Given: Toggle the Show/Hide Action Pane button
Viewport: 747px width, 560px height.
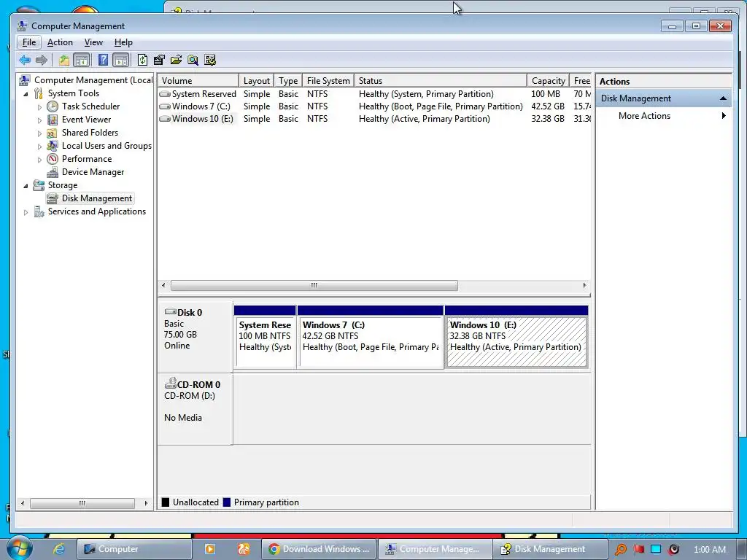Looking at the screenshot, I should [121, 60].
